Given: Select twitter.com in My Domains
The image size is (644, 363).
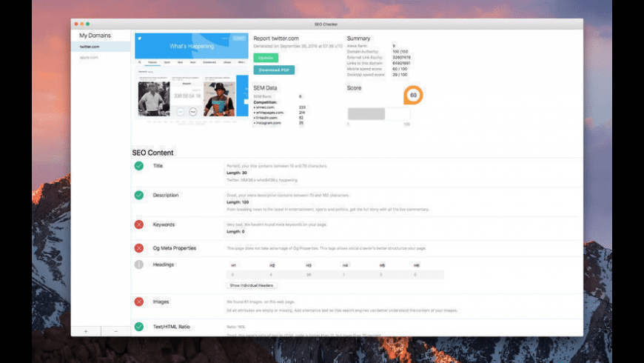Looking at the screenshot, I should tap(101, 47).
